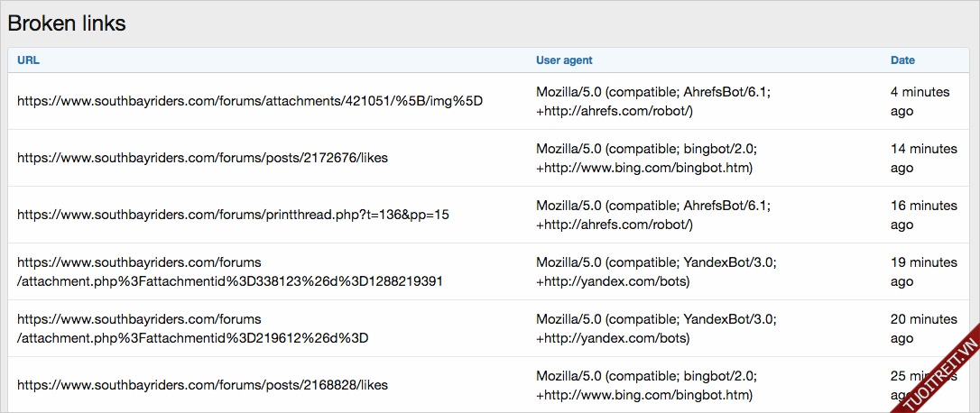
Task: Click the "4 minutes ago" date cell
Action: (920, 101)
